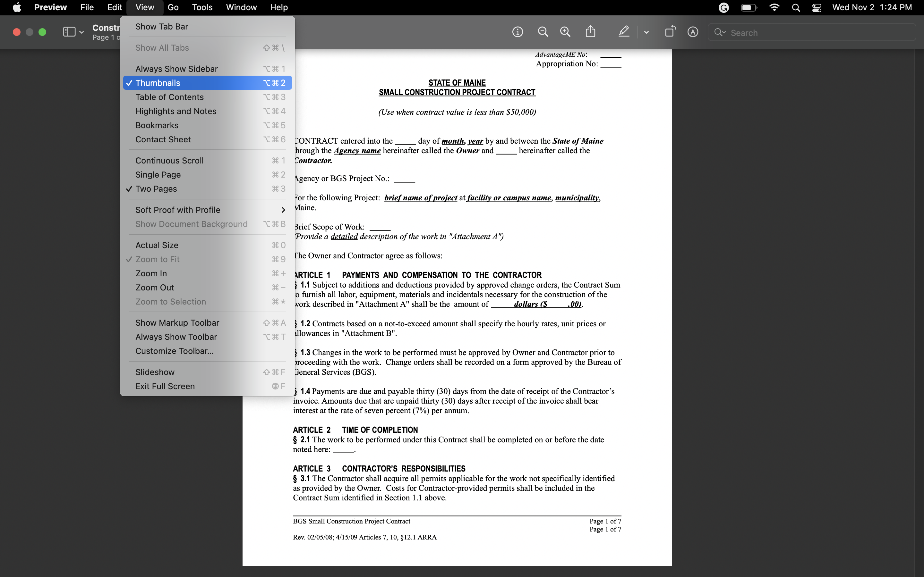The height and width of the screenshot is (577, 924).
Task: Select Table of Contents panel
Action: point(169,96)
